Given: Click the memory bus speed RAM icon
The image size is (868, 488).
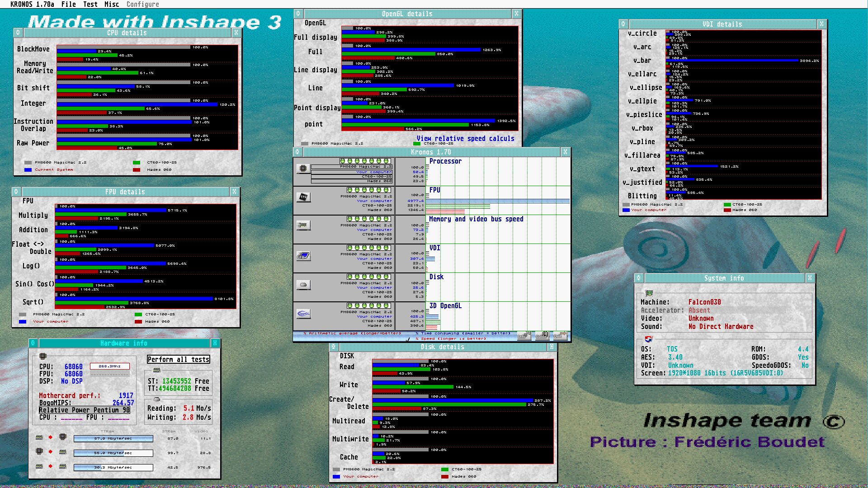Looking at the screenshot, I should (303, 225).
